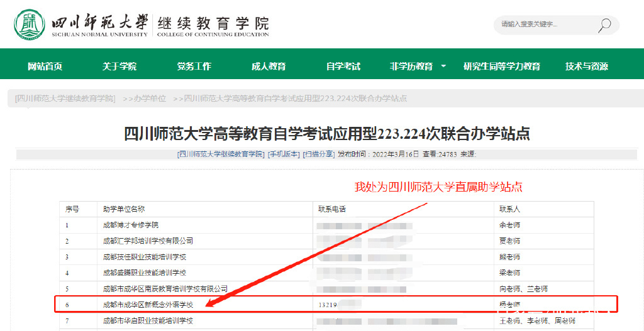Click 四川师范大学继续教育学院 link in the info bar
The width and height of the screenshot is (644, 331).
(221, 154)
